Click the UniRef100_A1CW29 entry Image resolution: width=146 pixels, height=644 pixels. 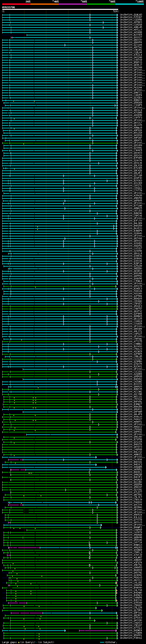pos(131,352)
